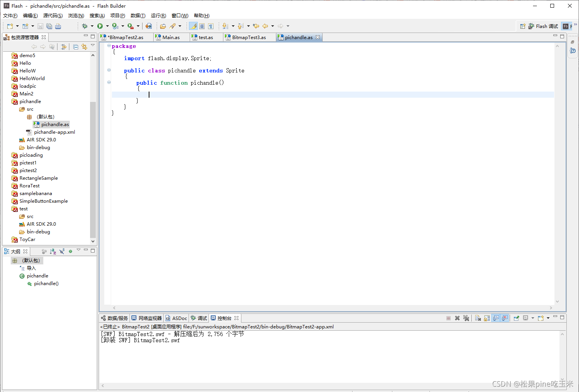Toggle show console on standard output

click(x=496, y=318)
